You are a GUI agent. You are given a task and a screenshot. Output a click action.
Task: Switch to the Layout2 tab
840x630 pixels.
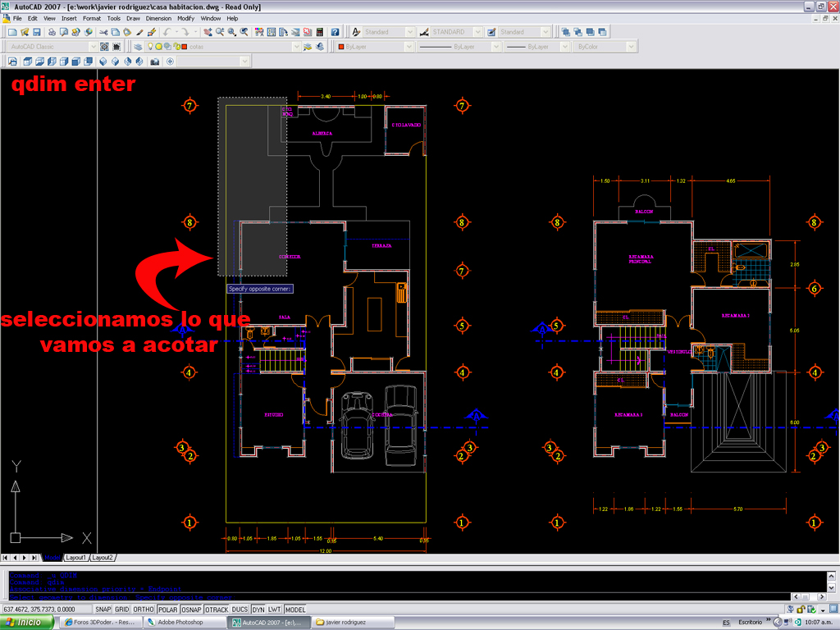103,558
